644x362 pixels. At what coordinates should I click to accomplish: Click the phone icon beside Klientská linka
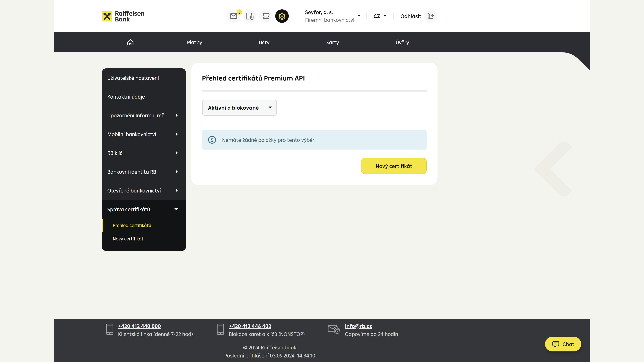[x=110, y=329]
